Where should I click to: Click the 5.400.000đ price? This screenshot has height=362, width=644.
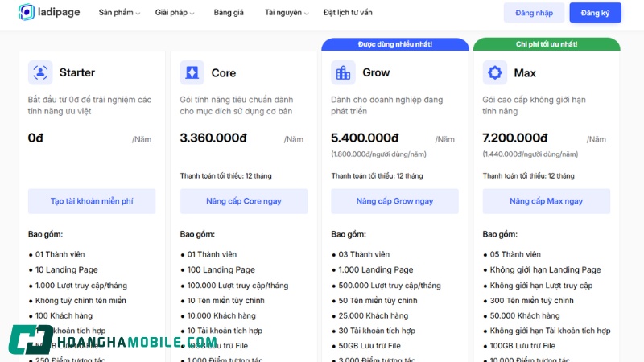pos(365,138)
